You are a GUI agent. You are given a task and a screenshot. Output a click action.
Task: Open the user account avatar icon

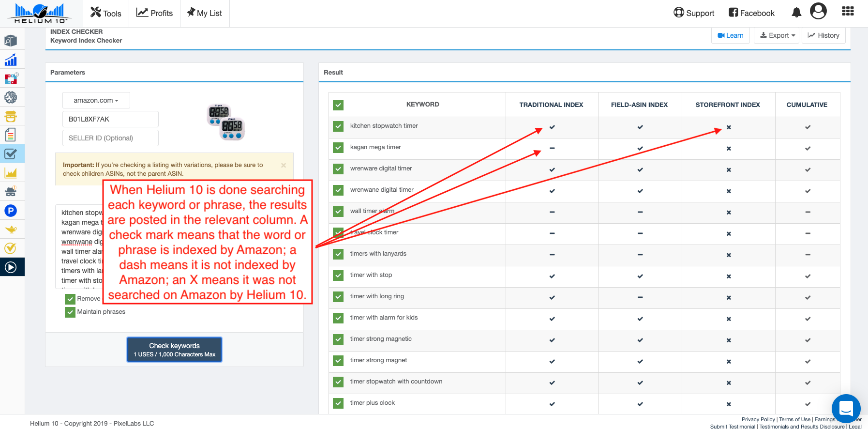pyautogui.click(x=818, y=11)
